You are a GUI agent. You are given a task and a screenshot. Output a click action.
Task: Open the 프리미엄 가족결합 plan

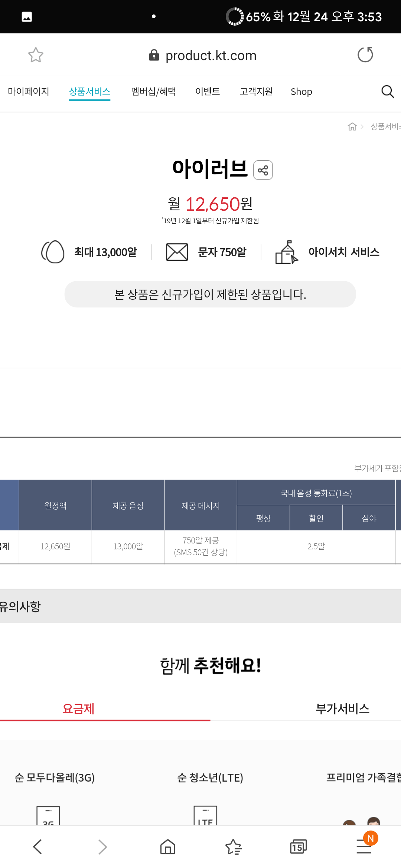363,777
